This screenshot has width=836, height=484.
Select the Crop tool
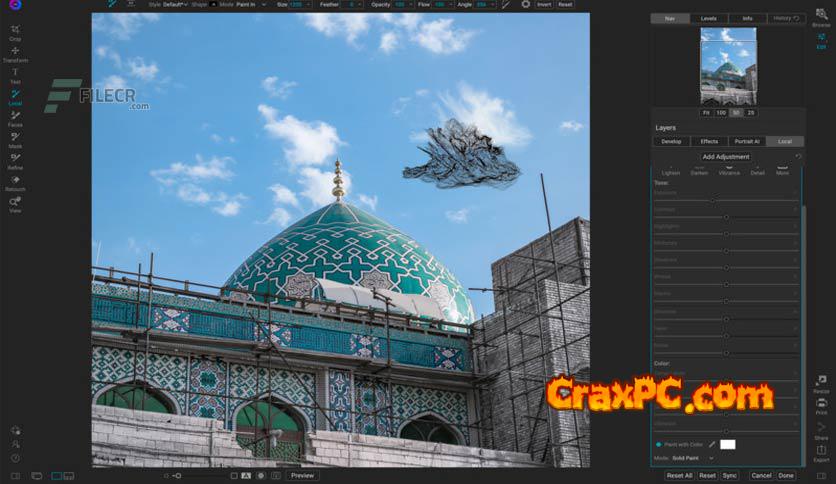tap(15, 31)
